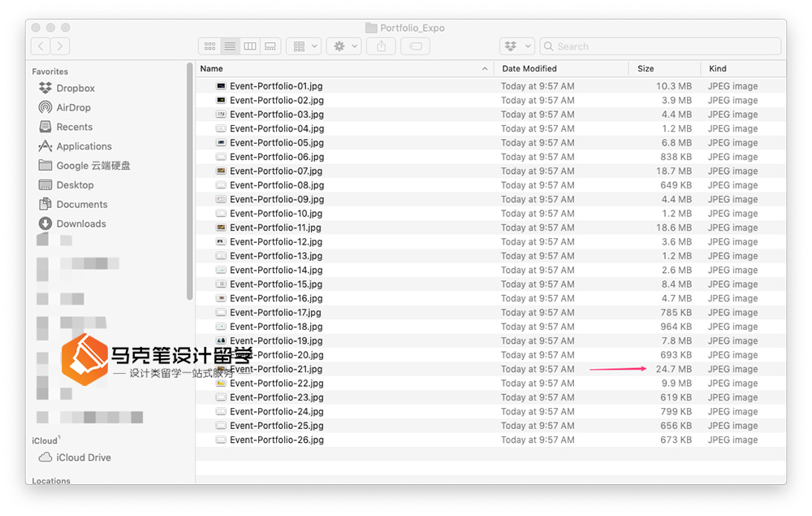Sort files by Date Modified column

(529, 68)
